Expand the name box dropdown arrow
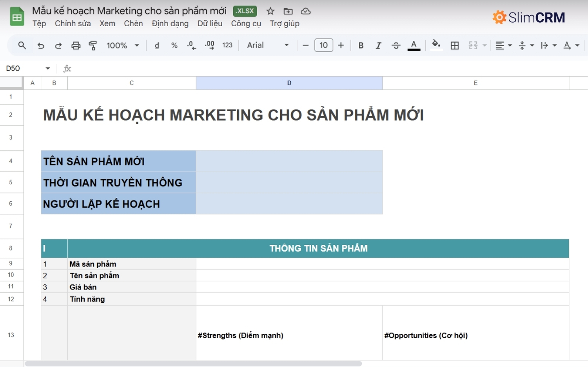The width and height of the screenshot is (588, 367). (x=48, y=69)
